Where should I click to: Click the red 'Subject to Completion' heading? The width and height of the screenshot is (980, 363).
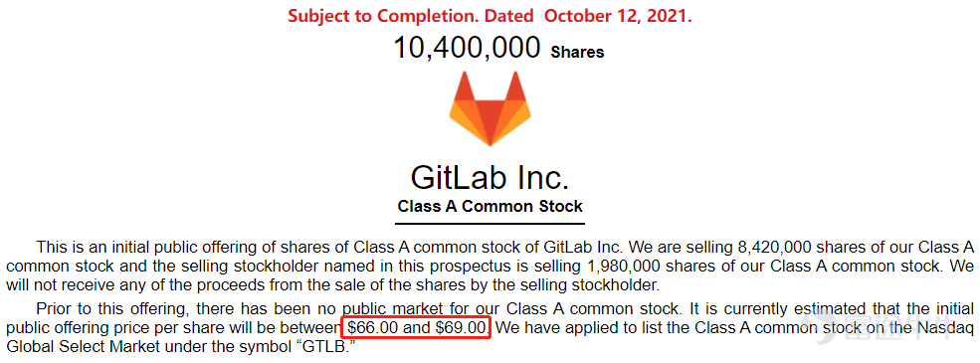click(490, 16)
